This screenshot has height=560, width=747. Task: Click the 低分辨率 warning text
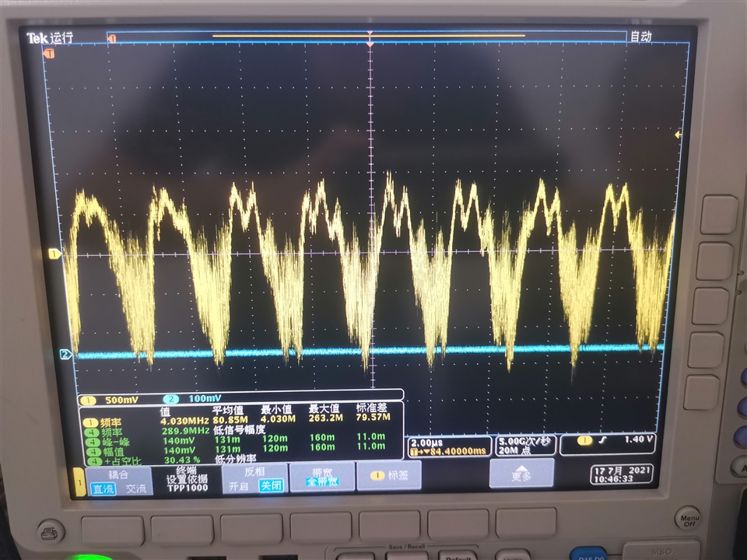pos(236,459)
